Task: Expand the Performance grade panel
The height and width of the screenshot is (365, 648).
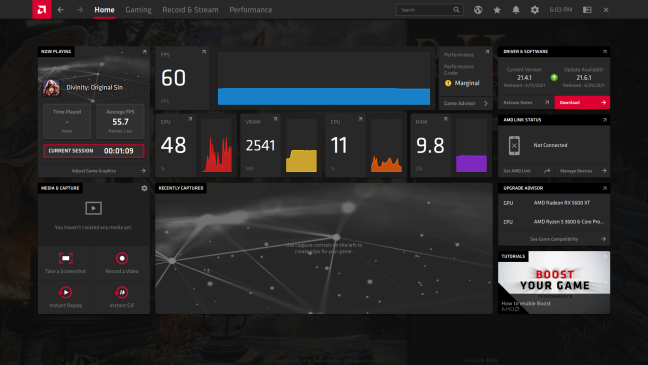Action: 487,52
